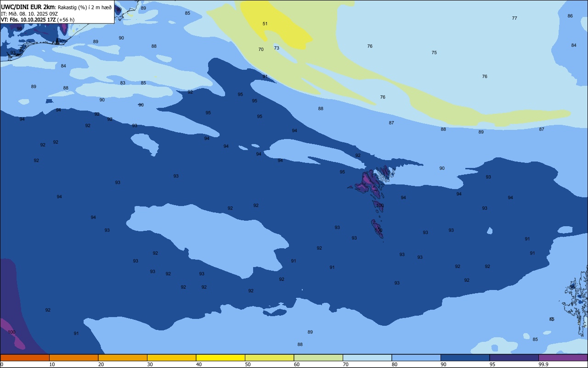Click the purple legend swatch above 99.9
The height and width of the screenshot is (368, 588).
click(x=563, y=357)
